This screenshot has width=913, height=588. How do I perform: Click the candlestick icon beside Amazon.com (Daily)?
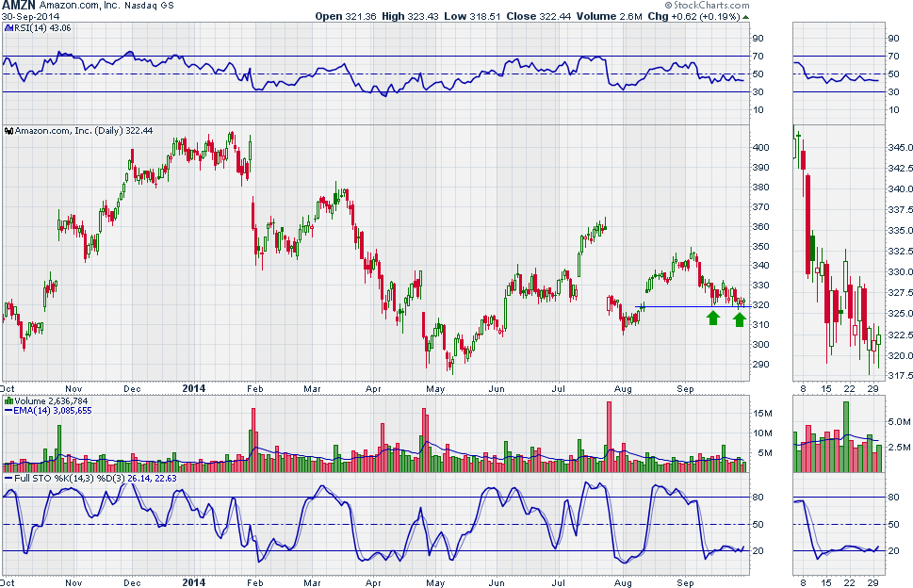click(8, 131)
